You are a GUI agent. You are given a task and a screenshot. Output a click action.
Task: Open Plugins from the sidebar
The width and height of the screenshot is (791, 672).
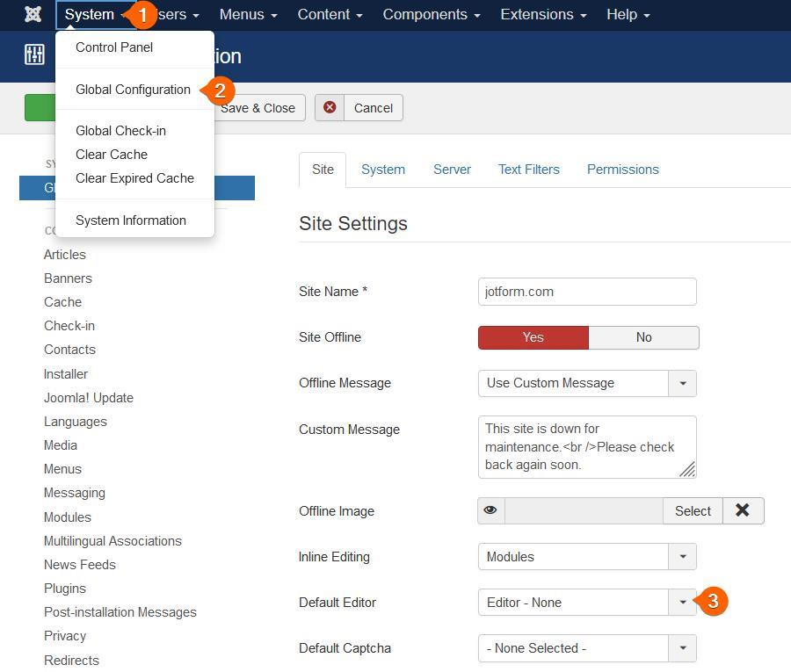click(65, 589)
